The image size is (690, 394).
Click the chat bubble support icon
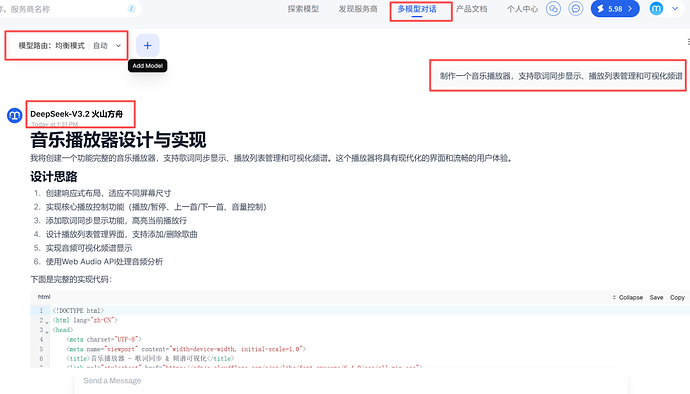click(576, 9)
